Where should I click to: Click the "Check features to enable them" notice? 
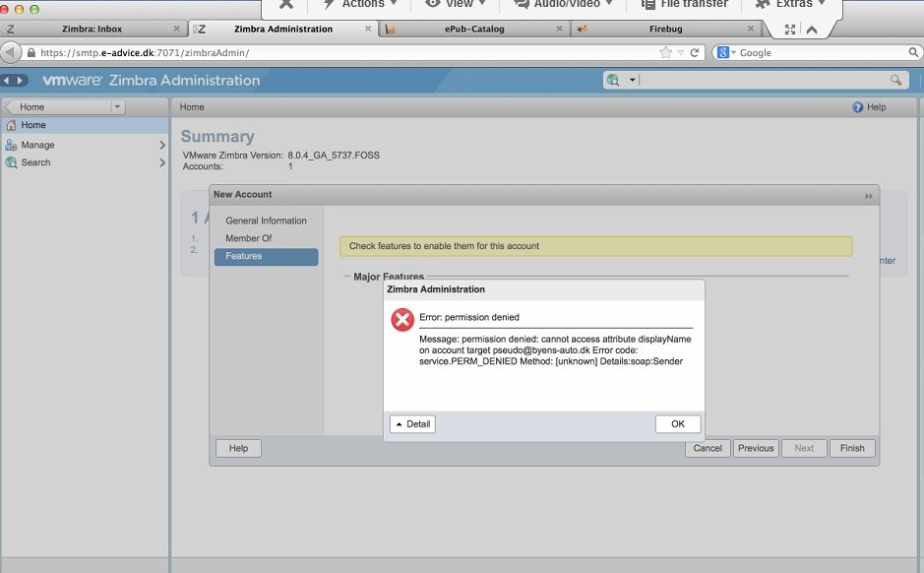click(x=595, y=246)
